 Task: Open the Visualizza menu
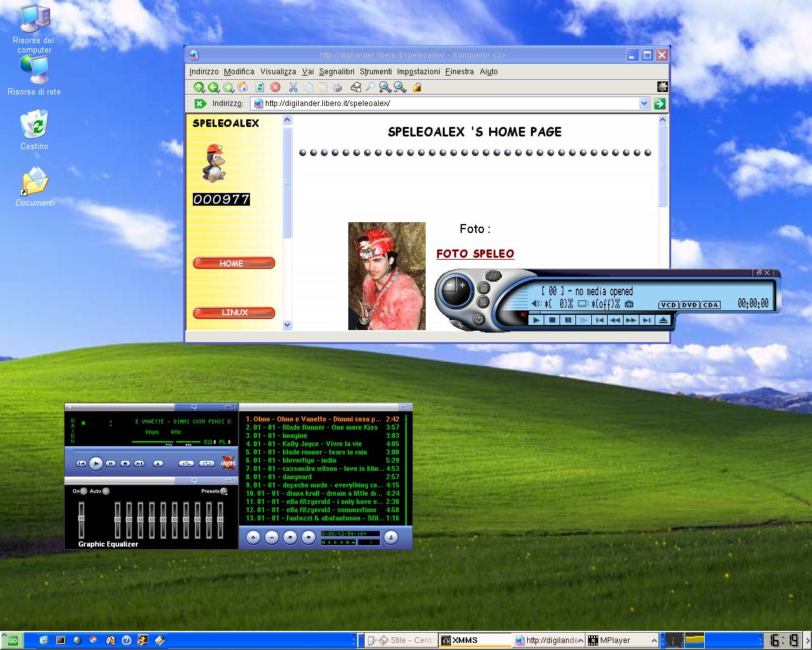coord(278,72)
